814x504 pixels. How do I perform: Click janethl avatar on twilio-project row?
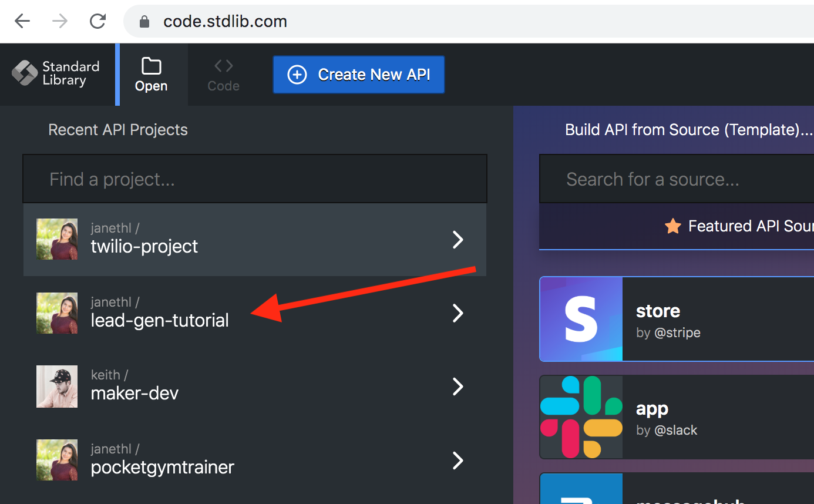coord(57,239)
